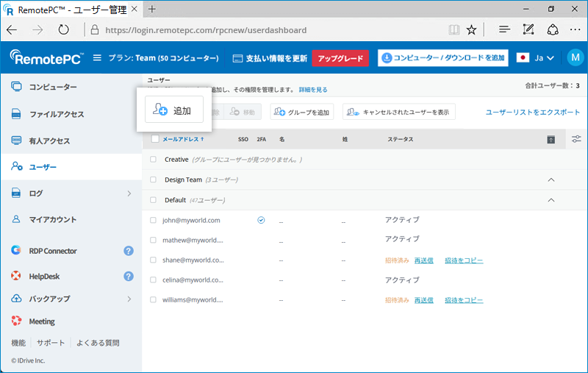Select ユーザー in sidebar
The width and height of the screenshot is (588, 373).
43,166
